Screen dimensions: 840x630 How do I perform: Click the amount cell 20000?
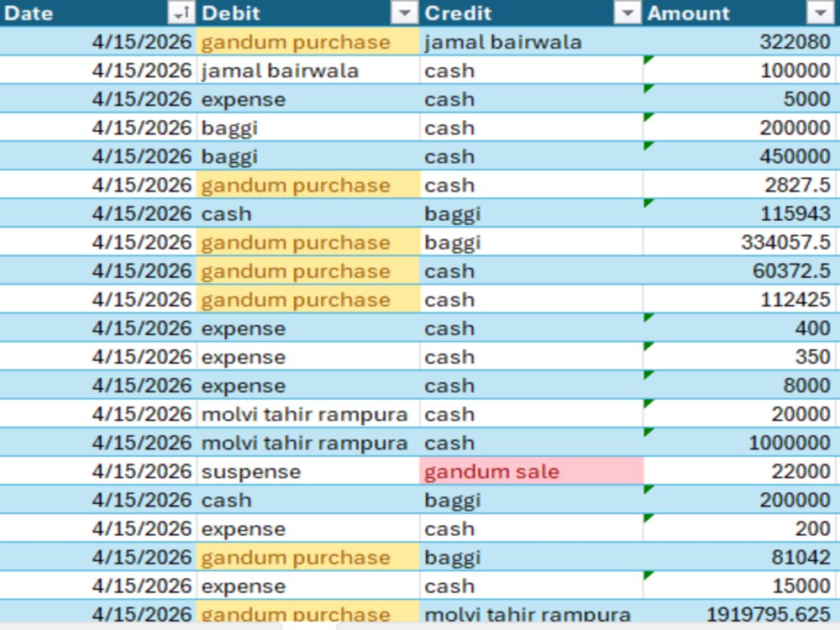(740, 414)
